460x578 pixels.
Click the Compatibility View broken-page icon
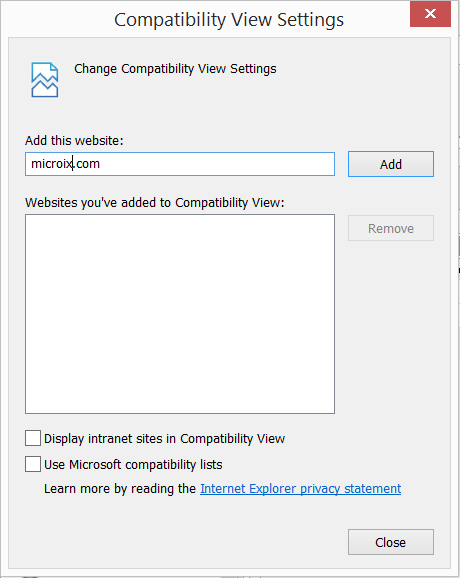(45, 80)
